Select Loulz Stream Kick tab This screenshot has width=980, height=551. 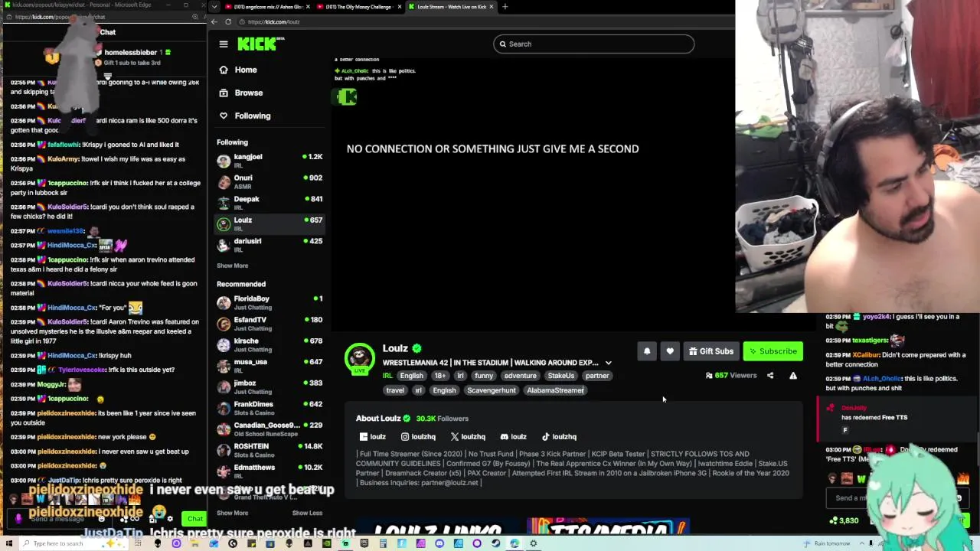click(x=450, y=7)
